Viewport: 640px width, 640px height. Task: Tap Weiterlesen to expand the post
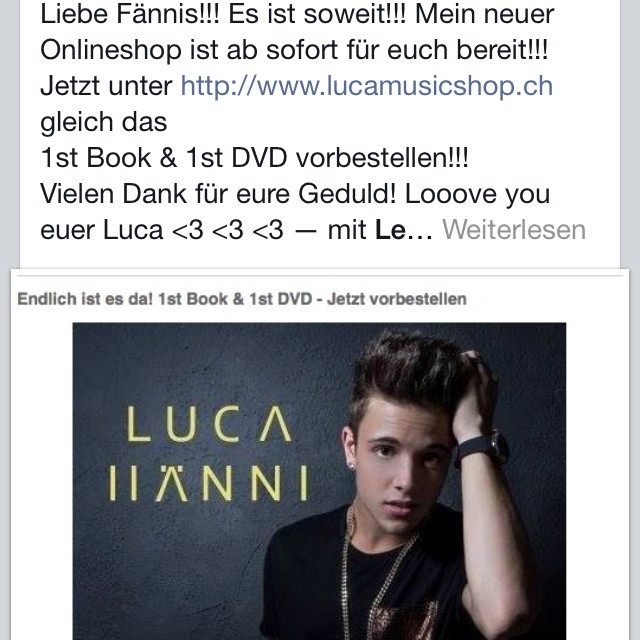(x=514, y=230)
